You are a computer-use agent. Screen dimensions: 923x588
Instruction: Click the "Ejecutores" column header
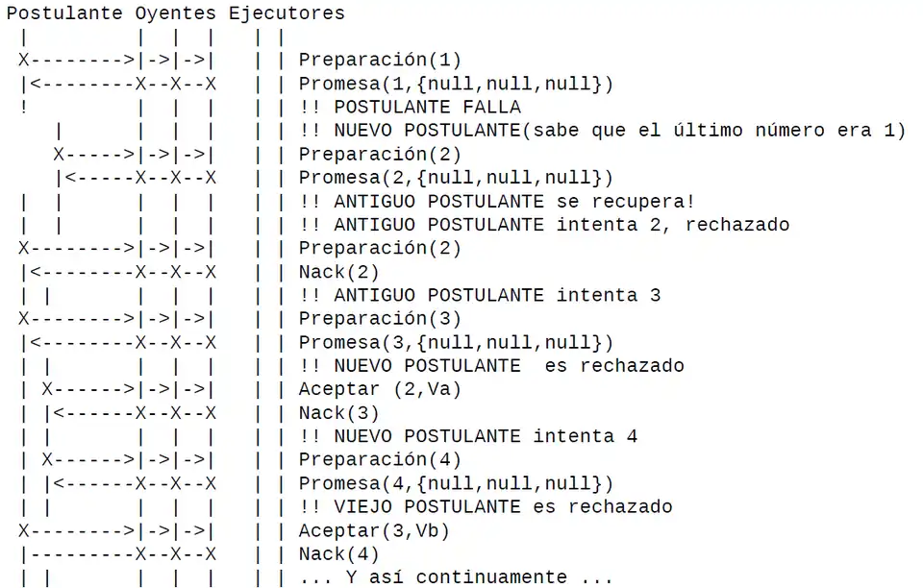(x=286, y=13)
